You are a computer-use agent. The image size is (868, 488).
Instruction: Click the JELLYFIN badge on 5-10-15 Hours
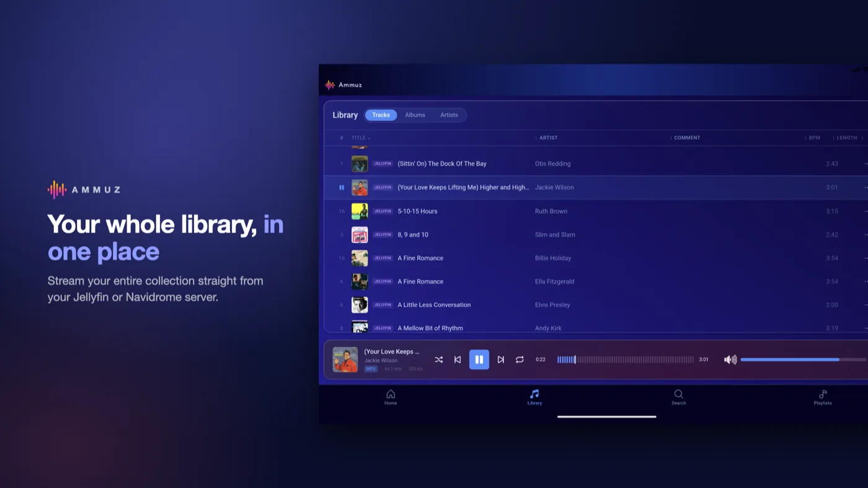click(383, 211)
